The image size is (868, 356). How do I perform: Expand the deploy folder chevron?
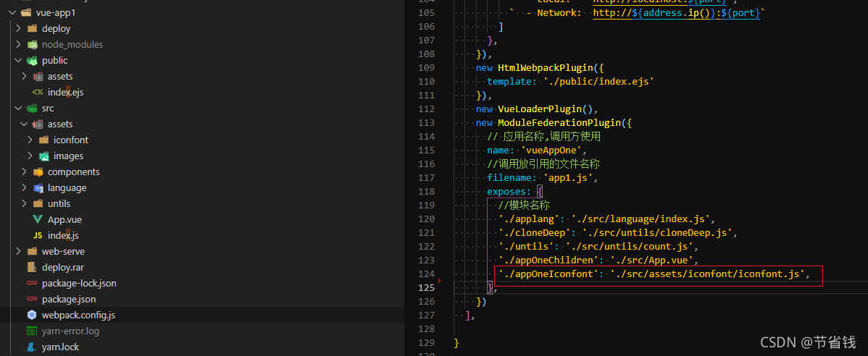coord(18,28)
